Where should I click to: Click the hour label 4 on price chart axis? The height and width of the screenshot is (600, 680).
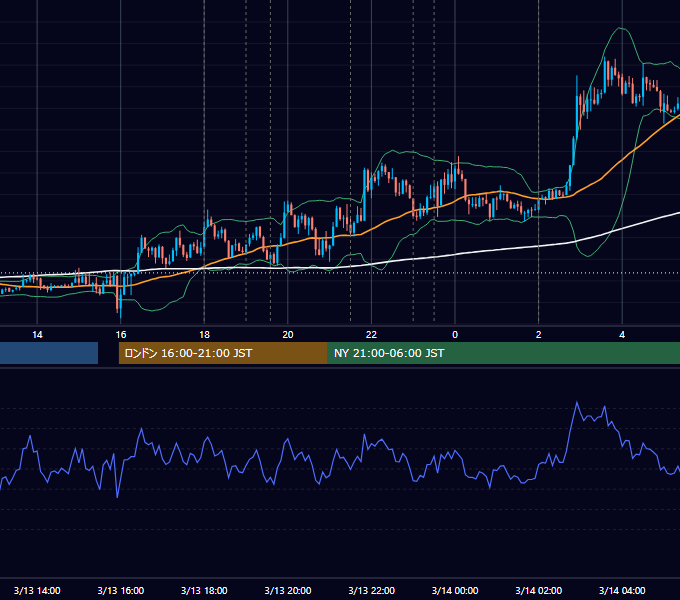(622, 335)
